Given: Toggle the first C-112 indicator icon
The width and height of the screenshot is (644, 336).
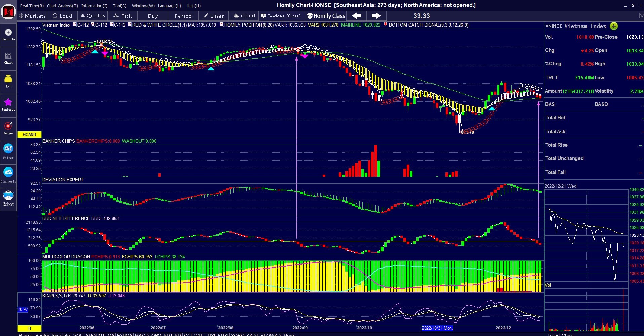Looking at the screenshot, I should tap(74, 25).
